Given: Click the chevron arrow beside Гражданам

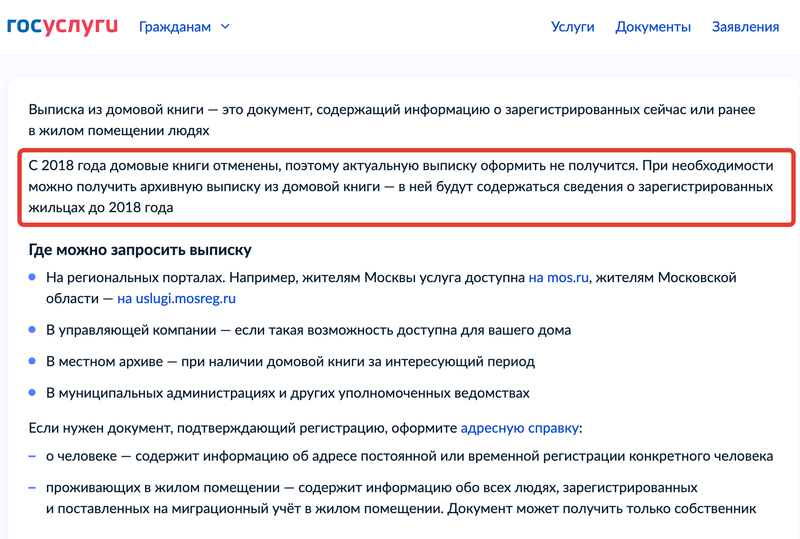Looking at the screenshot, I should point(225,27).
